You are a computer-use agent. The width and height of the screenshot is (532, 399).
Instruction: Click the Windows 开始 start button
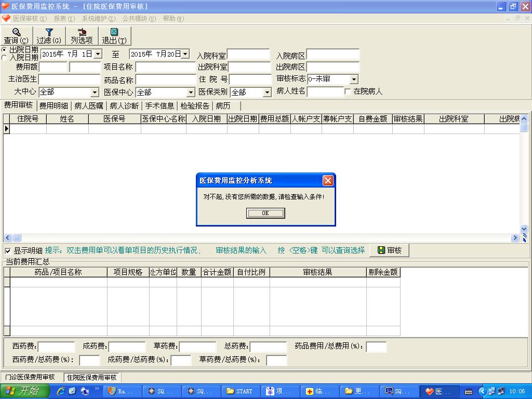(x=25, y=391)
